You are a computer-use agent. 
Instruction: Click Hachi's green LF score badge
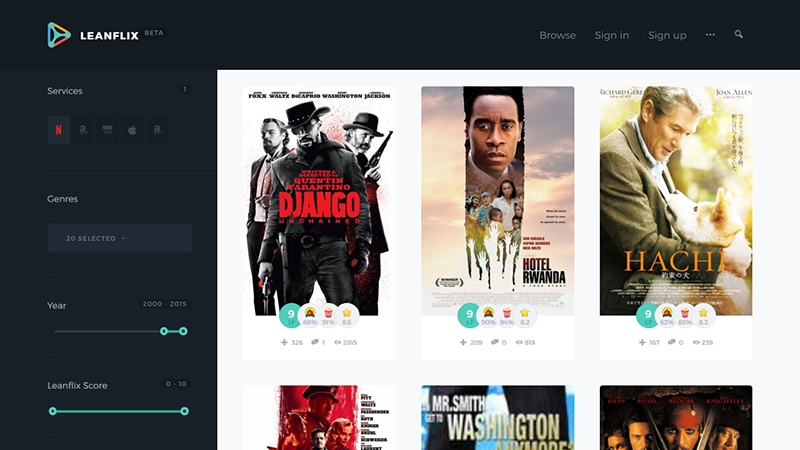click(648, 315)
